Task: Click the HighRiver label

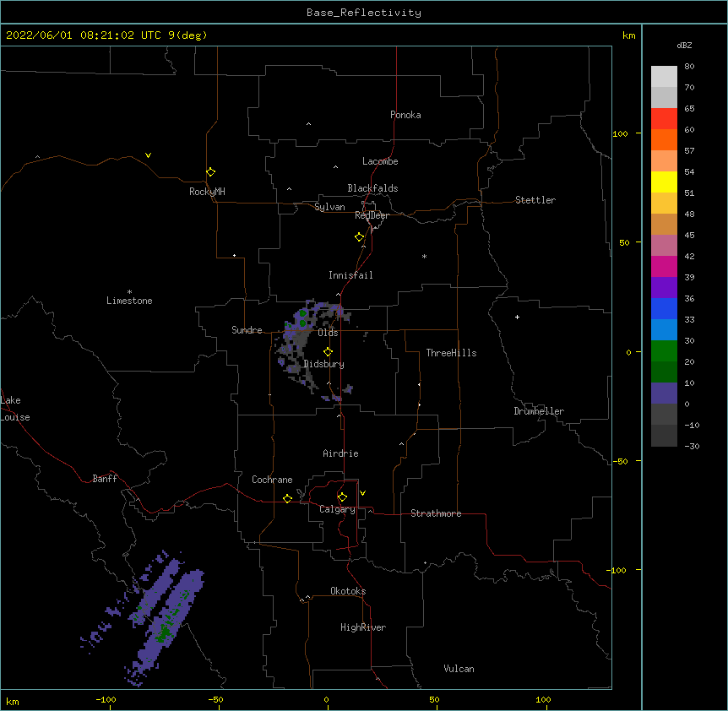Action: click(363, 627)
